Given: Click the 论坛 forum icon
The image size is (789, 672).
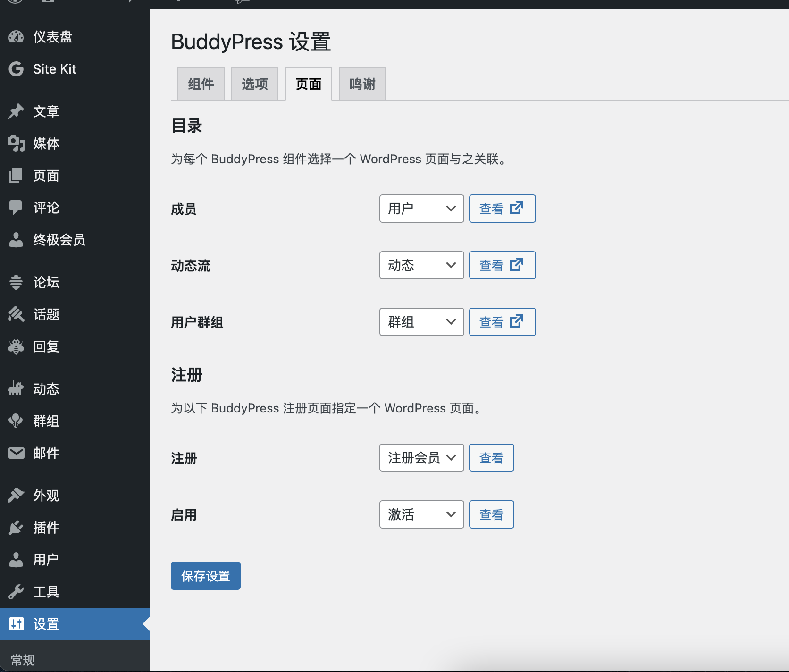Looking at the screenshot, I should pyautogui.click(x=16, y=282).
